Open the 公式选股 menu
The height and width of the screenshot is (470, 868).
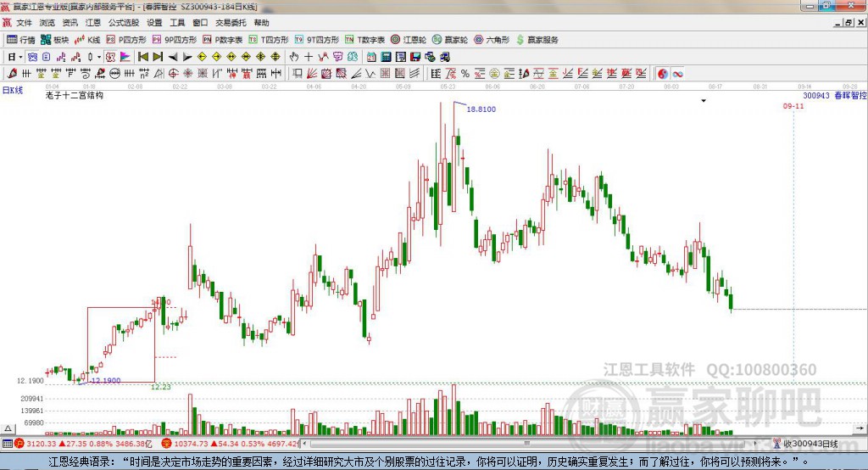click(x=122, y=23)
